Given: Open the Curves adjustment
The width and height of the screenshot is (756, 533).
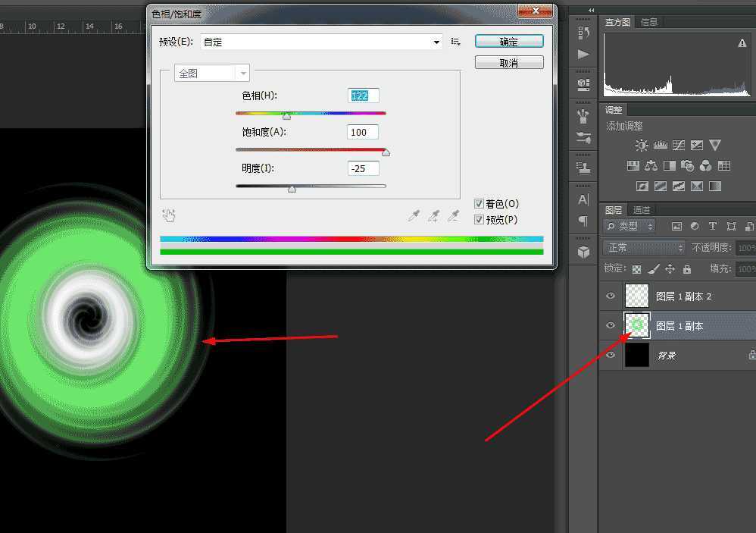Looking at the screenshot, I should tap(677, 145).
